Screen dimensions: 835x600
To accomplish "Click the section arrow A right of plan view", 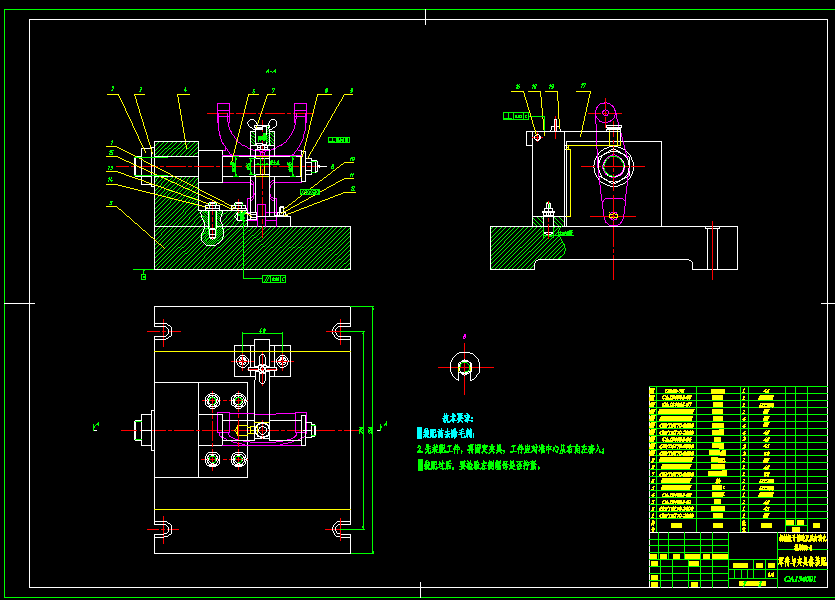I will tap(382, 426).
